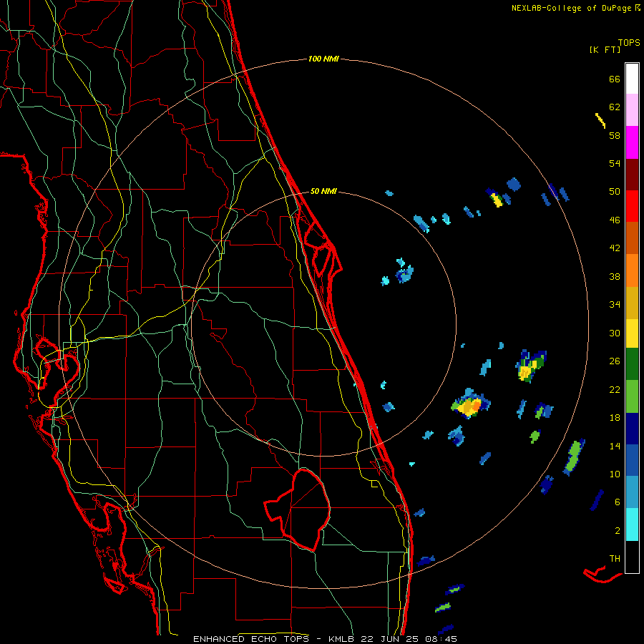Click the black TH threshold legend swatch

632,557
